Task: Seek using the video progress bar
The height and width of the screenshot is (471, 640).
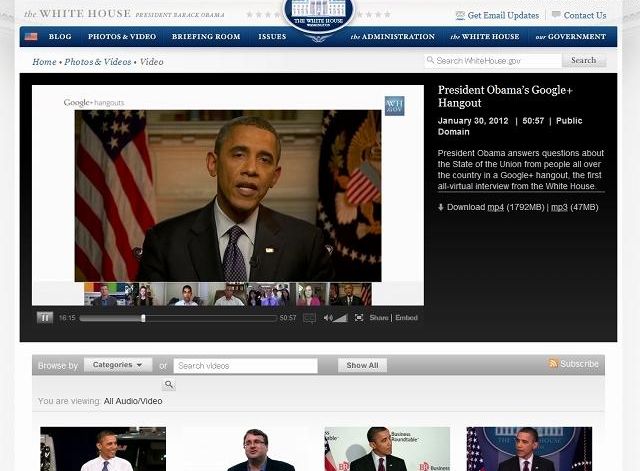Action: [178, 318]
